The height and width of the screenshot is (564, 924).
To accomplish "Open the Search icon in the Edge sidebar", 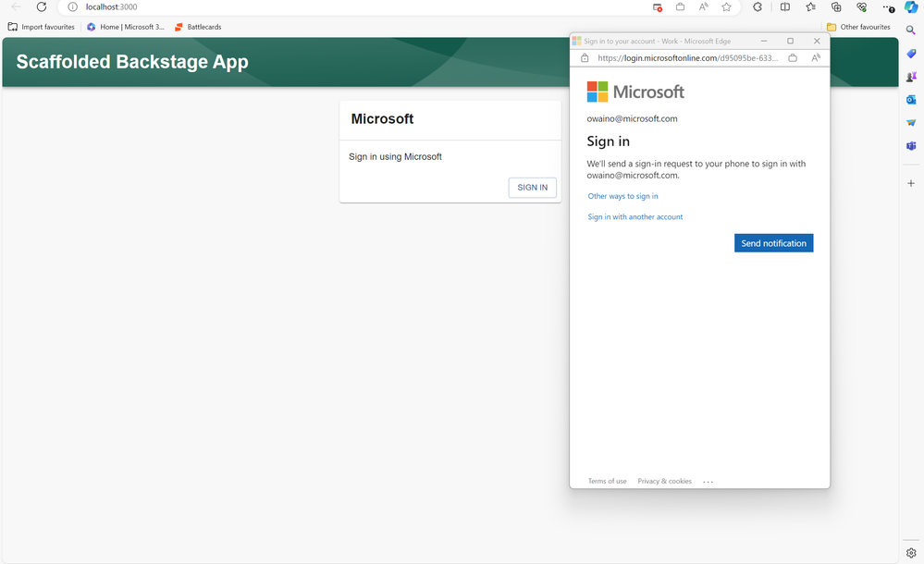I will click(x=911, y=31).
